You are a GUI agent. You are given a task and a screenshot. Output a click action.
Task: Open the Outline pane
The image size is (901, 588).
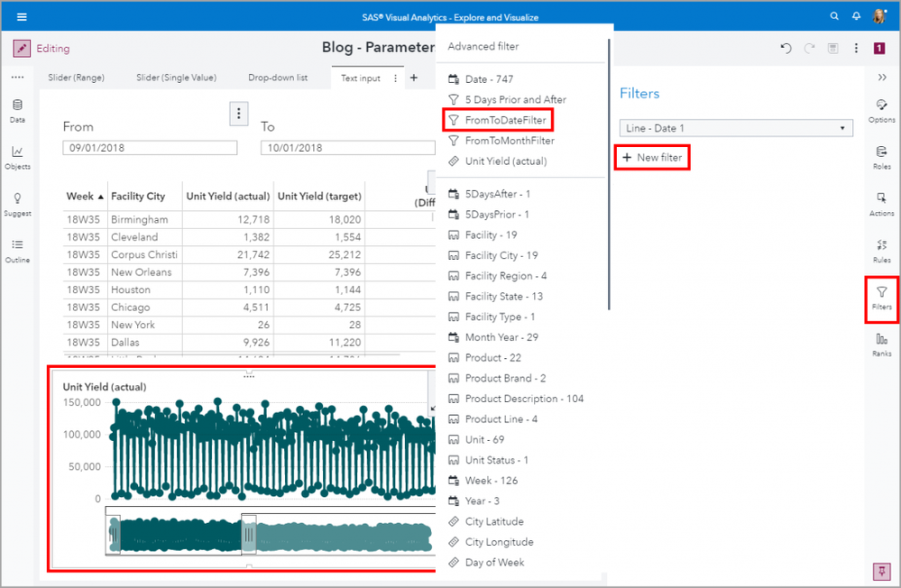[x=17, y=251]
